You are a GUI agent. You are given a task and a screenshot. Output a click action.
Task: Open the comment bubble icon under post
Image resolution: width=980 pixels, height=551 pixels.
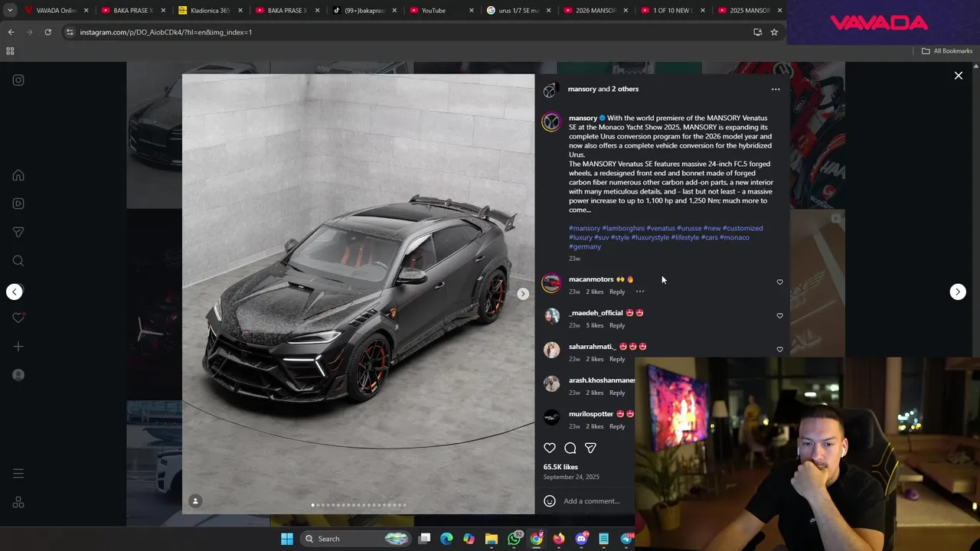click(x=570, y=448)
